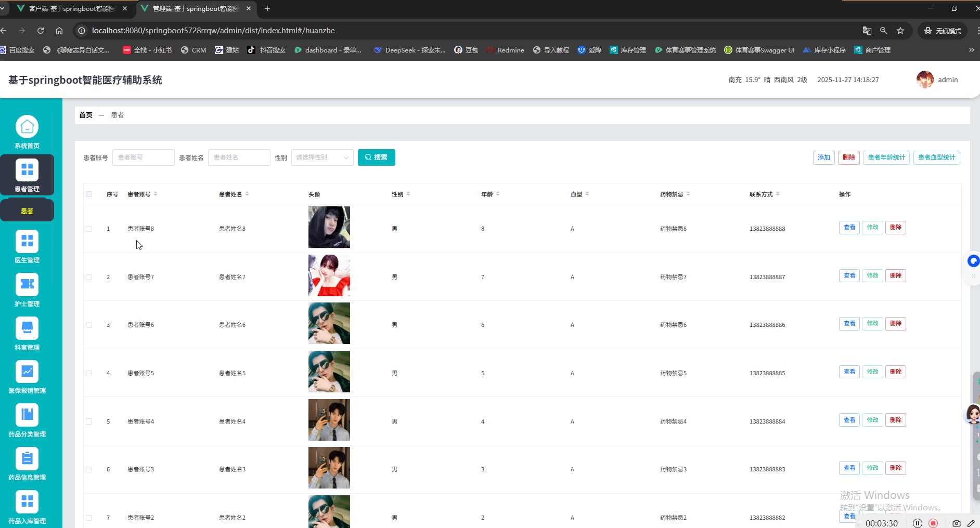Image resolution: width=980 pixels, height=528 pixels.
Task: Toggle the select-all checkbox in table header
Action: 89,194
